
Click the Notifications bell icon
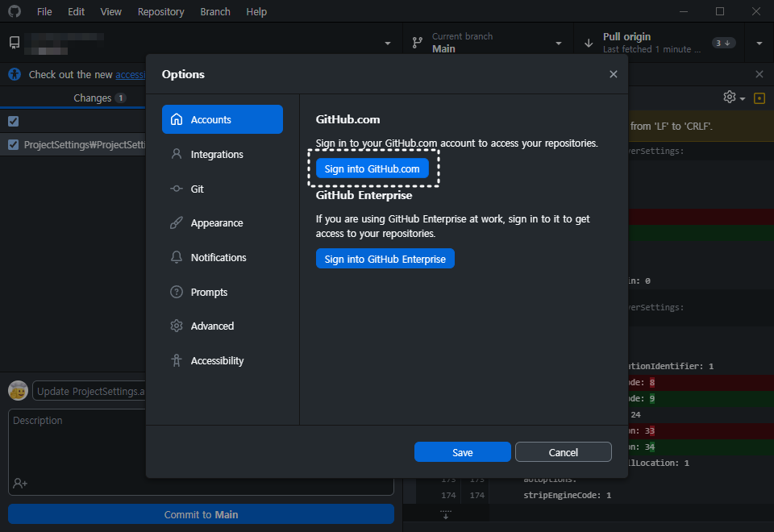[177, 257]
